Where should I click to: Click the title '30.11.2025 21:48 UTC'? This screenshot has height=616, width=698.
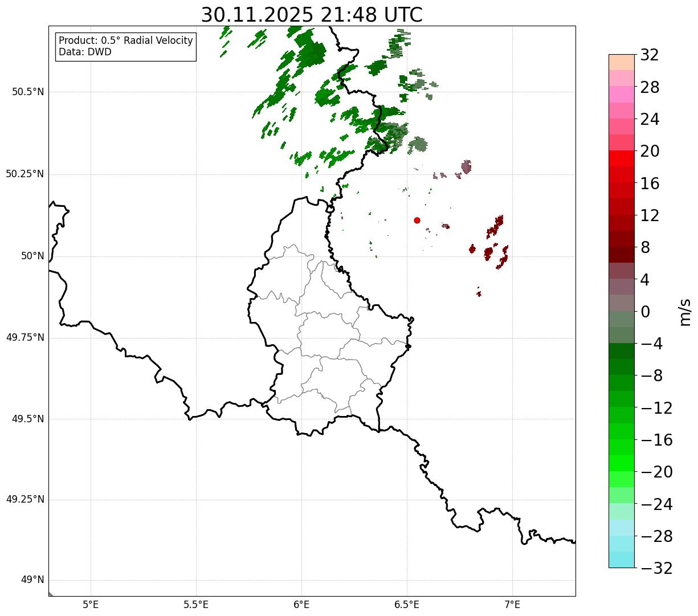tap(312, 15)
